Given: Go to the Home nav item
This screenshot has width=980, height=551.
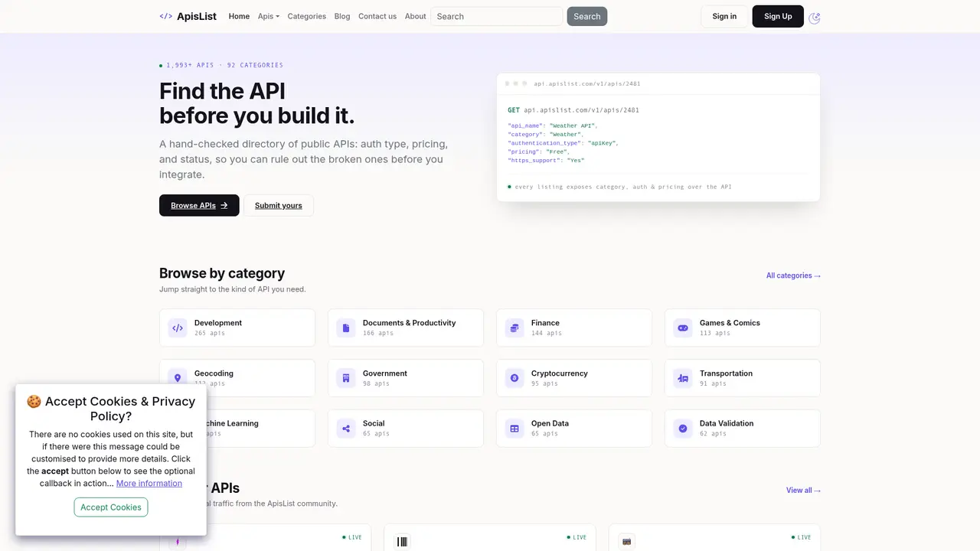Looking at the screenshot, I should pyautogui.click(x=239, y=16).
